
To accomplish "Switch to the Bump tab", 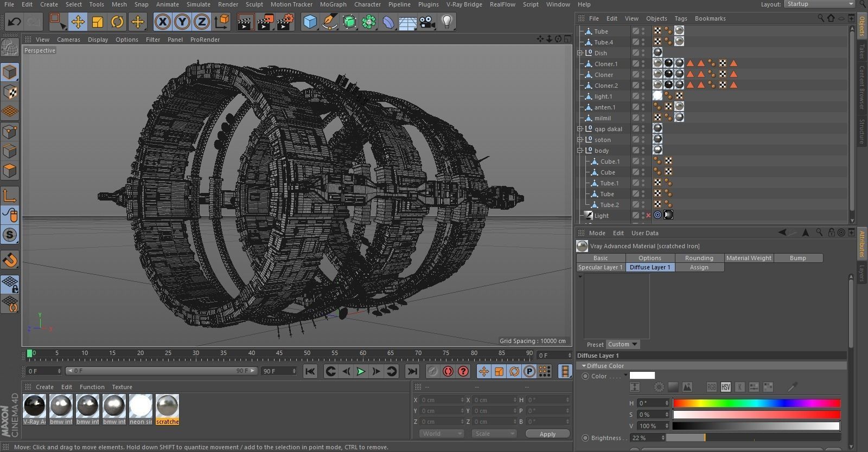I will coord(798,258).
